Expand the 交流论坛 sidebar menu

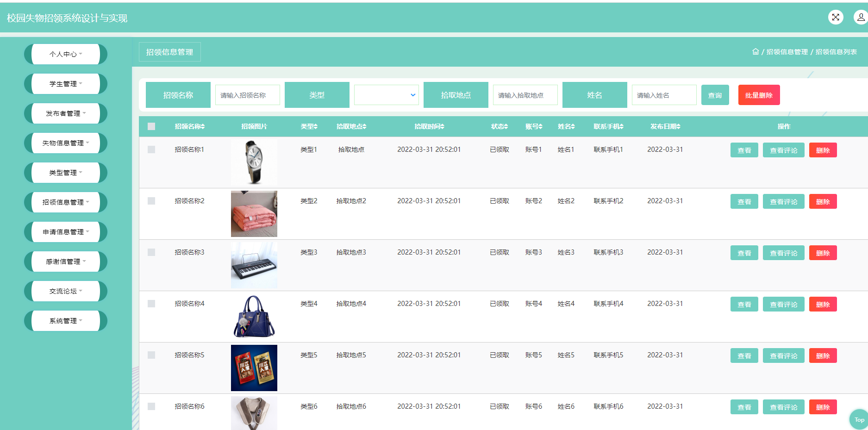(66, 291)
